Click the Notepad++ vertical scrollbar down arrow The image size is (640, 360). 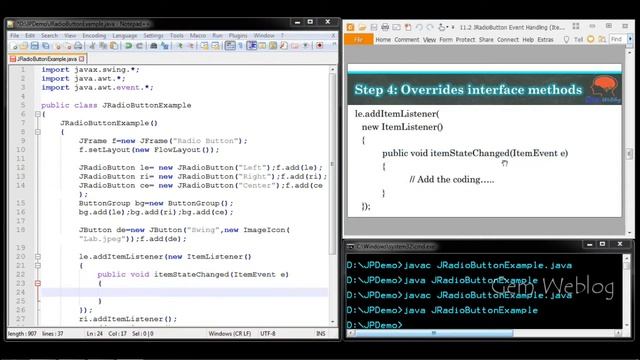(x=333, y=322)
